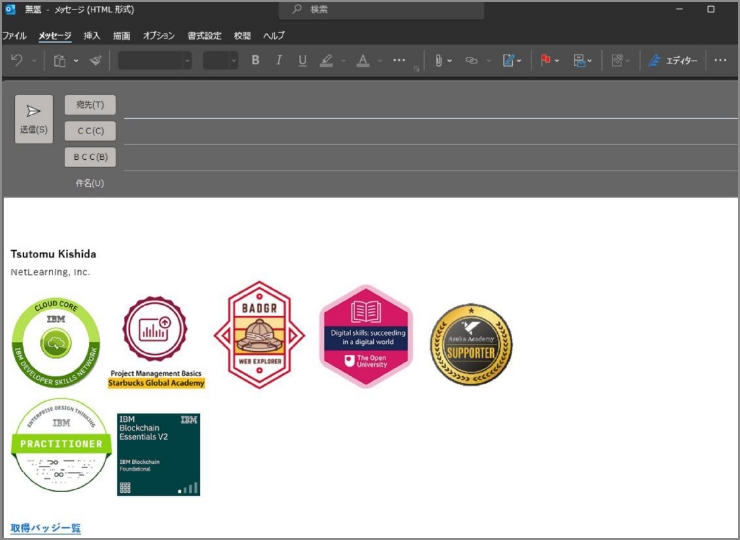Click the Enterprise Design Thinking Practitioner badge
Screen dimensions: 740x540
61,445
